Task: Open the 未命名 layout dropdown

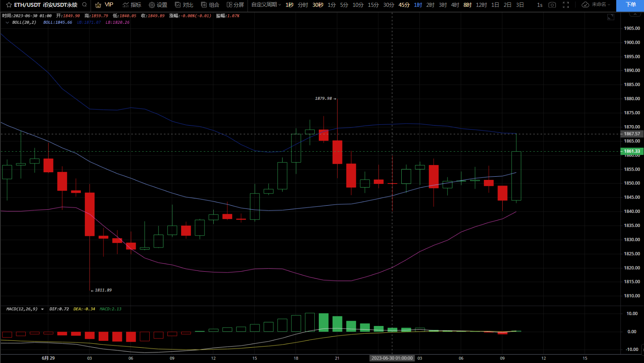Action: (601, 5)
